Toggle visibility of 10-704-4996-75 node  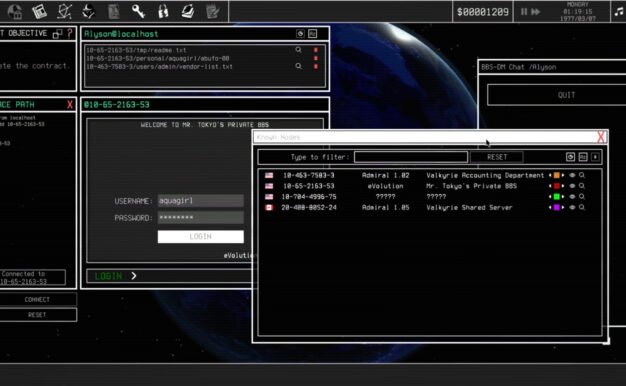pyautogui.click(x=572, y=197)
